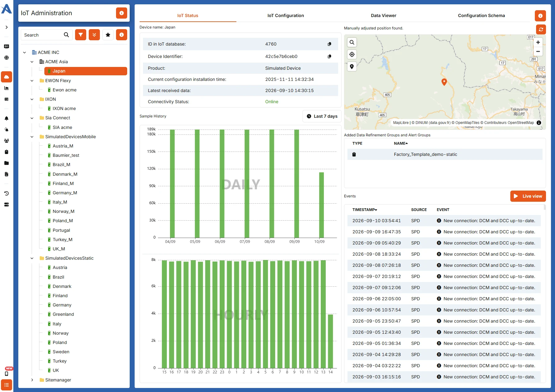Click the star favorites button
The image size is (555, 392).
click(x=108, y=35)
